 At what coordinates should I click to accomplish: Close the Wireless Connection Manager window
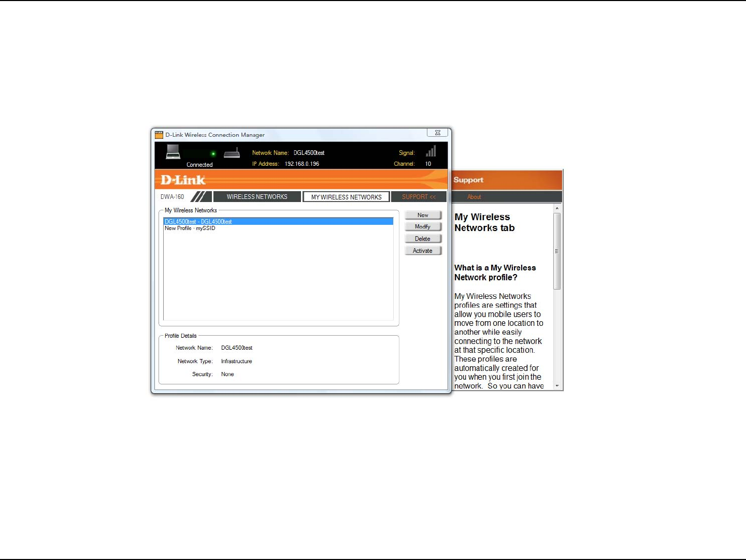437,133
